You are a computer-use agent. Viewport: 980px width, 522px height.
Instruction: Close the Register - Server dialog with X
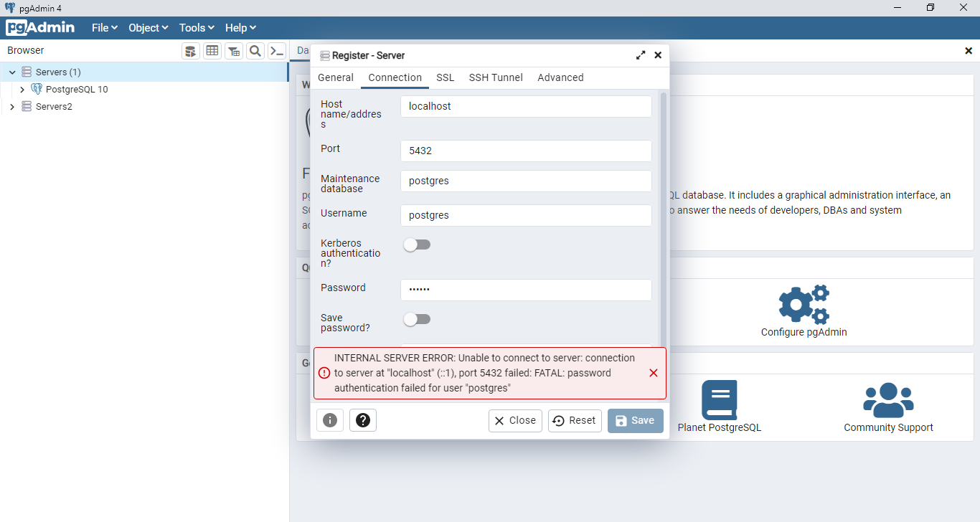[658, 55]
